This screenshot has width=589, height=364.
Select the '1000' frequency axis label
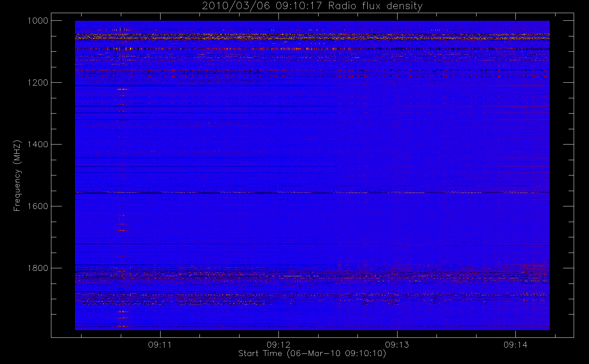[38, 21]
